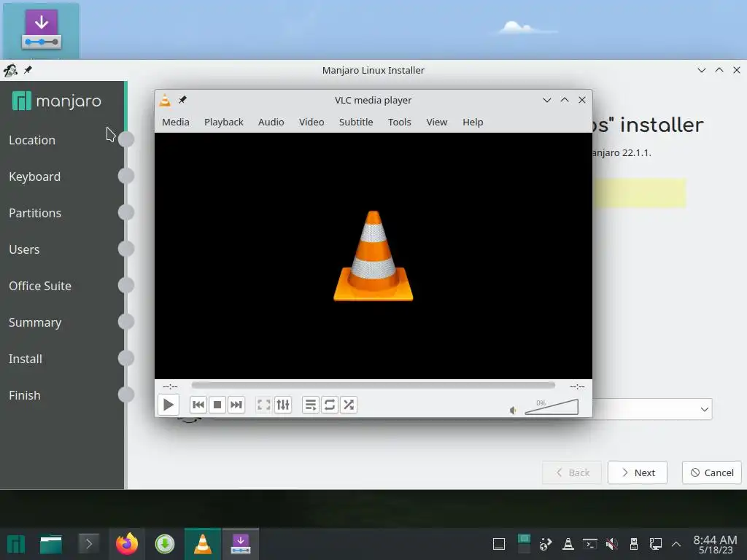Open the View menu in VLC

436,122
